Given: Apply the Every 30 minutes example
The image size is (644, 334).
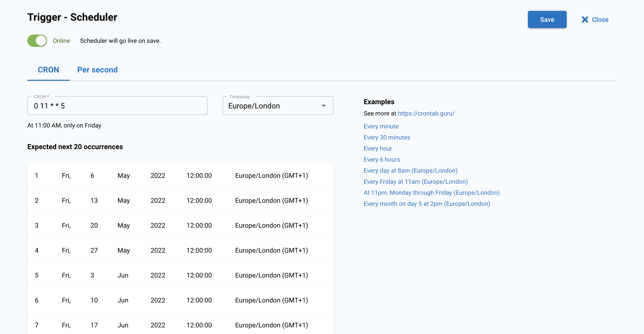Looking at the screenshot, I should tap(387, 137).
